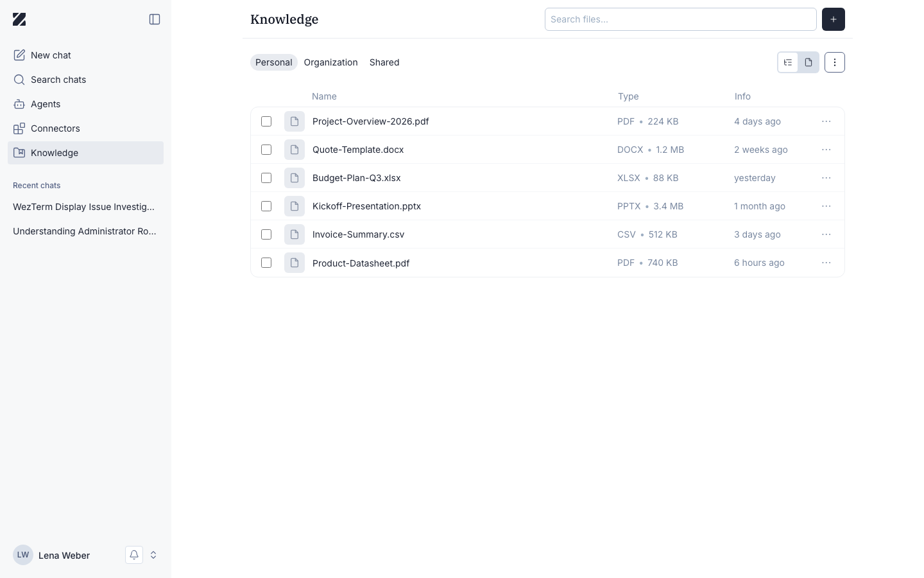
Task: Open the file name Budget-Plan-Q3.xlsx
Action: [x=357, y=178]
